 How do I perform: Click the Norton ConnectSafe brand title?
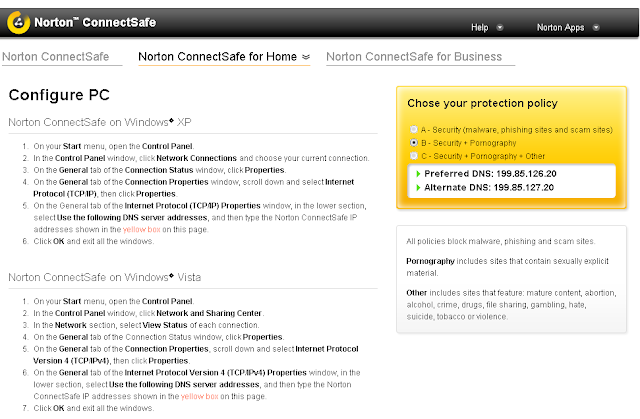95,22
